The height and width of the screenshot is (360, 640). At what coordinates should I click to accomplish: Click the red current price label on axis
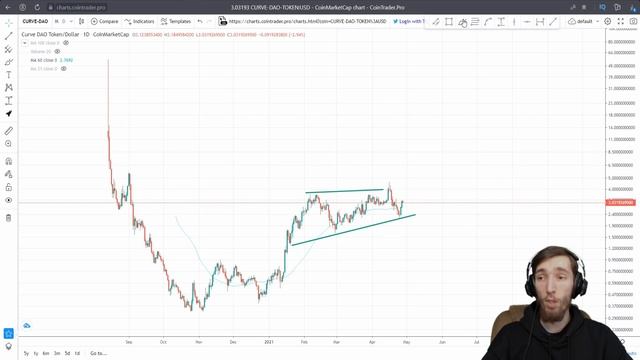(x=621, y=202)
